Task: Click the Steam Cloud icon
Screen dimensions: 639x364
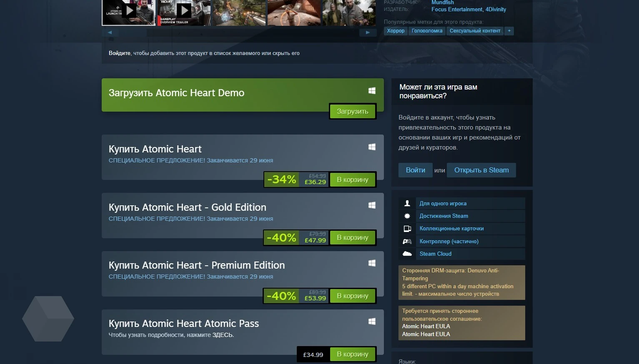Action: tap(407, 254)
